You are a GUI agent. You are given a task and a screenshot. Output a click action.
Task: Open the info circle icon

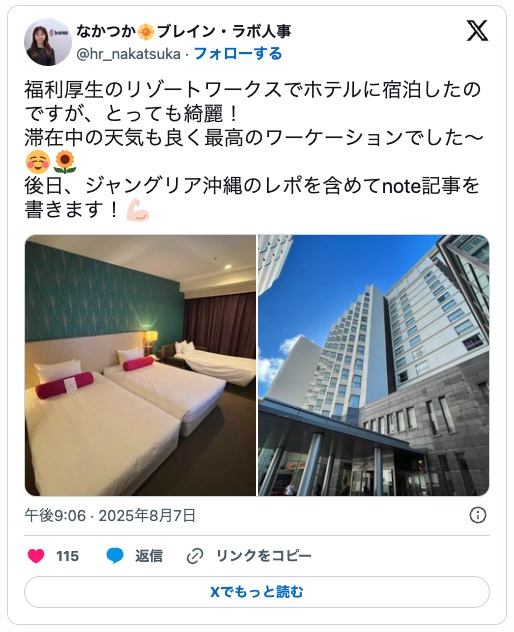click(478, 515)
